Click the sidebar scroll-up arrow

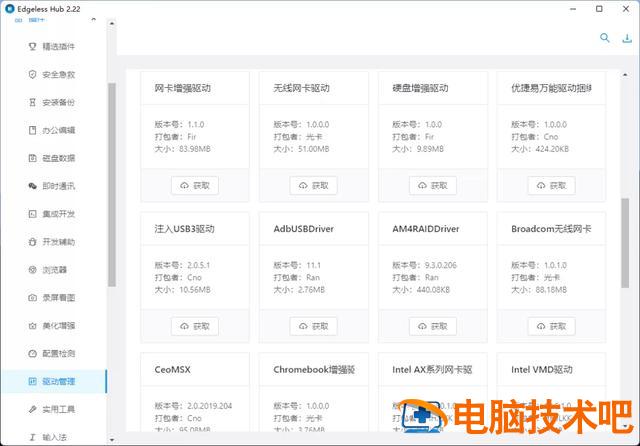[112, 24]
